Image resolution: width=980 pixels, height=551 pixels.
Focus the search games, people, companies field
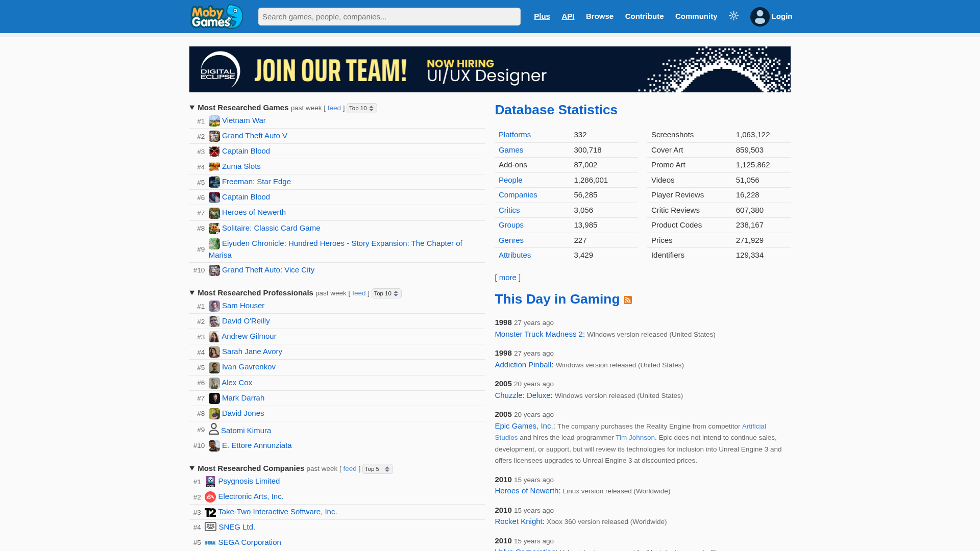point(389,16)
